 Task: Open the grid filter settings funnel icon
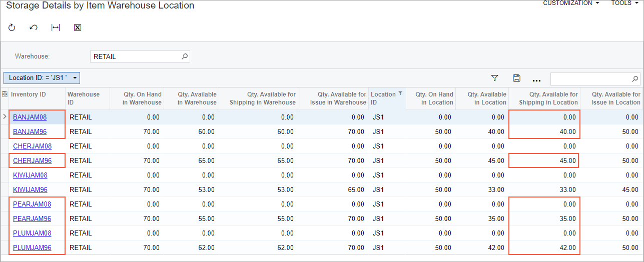tap(494, 78)
